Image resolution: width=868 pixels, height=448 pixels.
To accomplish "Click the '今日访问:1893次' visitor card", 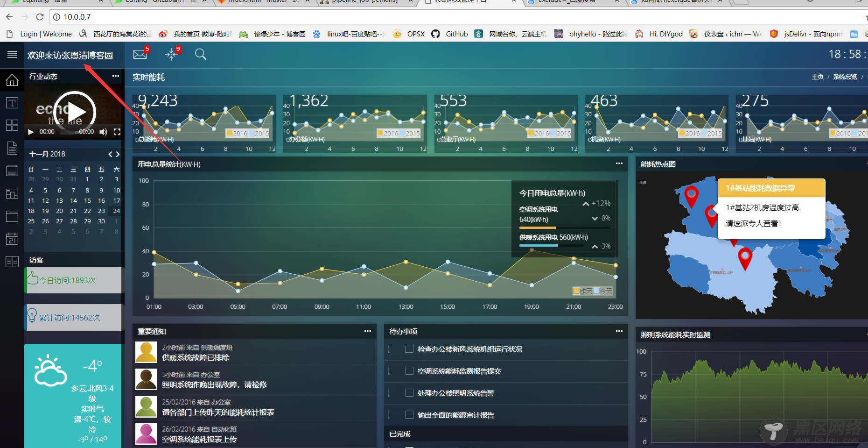I will [x=73, y=280].
